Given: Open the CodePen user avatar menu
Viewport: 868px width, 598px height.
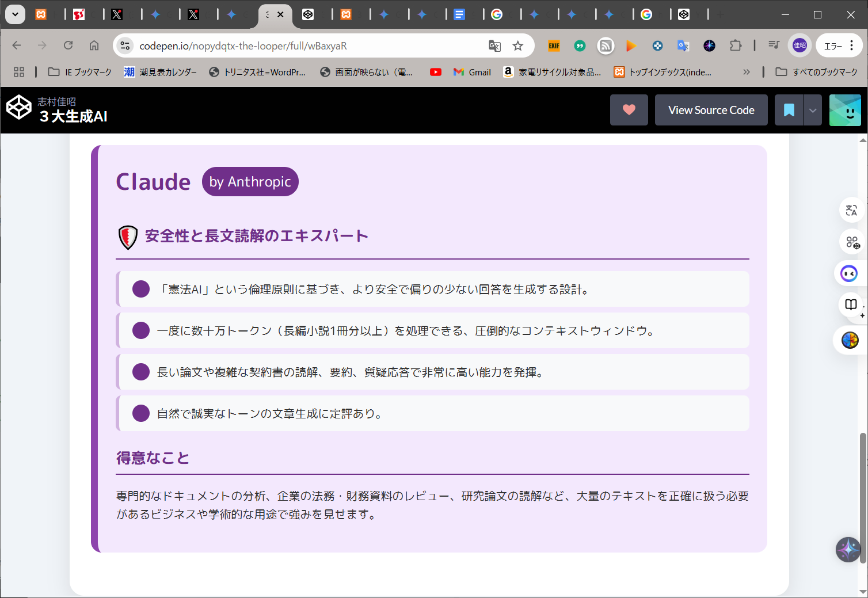Looking at the screenshot, I should [x=845, y=110].
